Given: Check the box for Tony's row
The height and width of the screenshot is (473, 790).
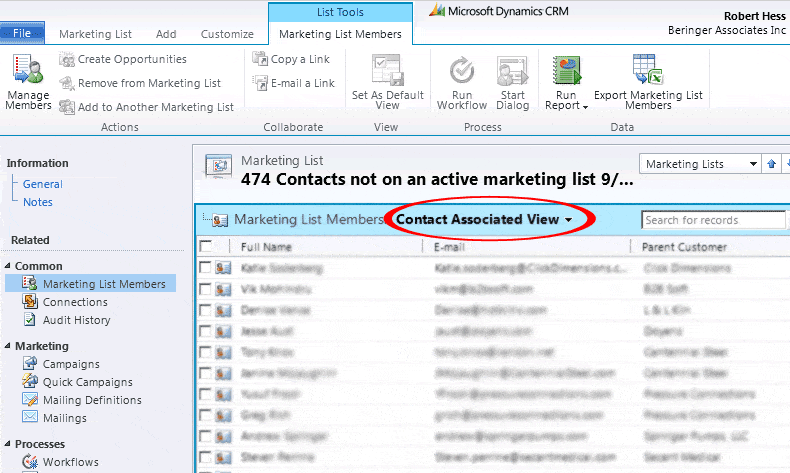Looking at the screenshot, I should point(205,352).
